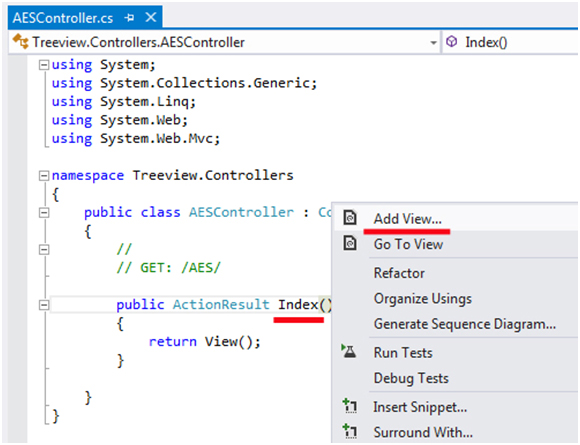Collapse the namespace Treeview.Controllers block
The image size is (580, 445).
point(44,176)
